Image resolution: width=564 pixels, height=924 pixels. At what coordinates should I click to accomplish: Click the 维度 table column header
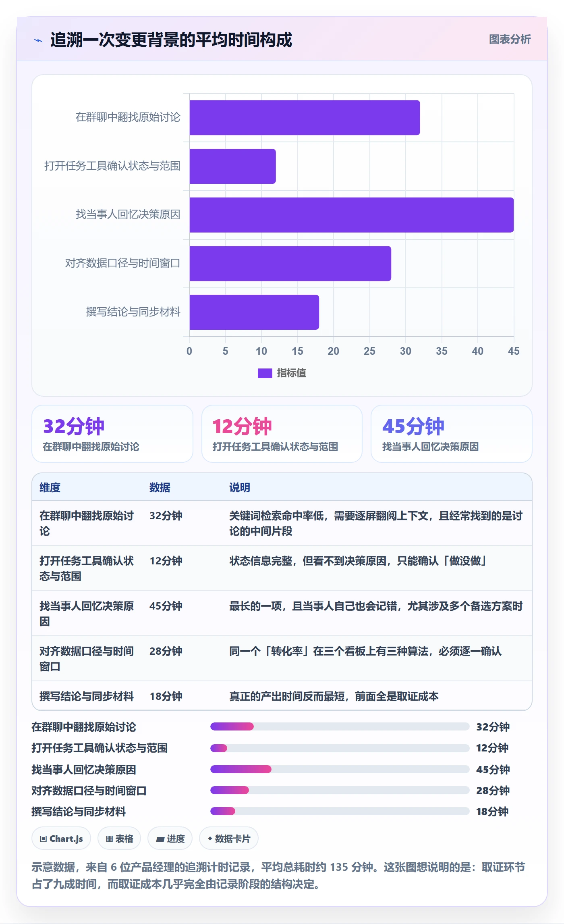click(50, 487)
